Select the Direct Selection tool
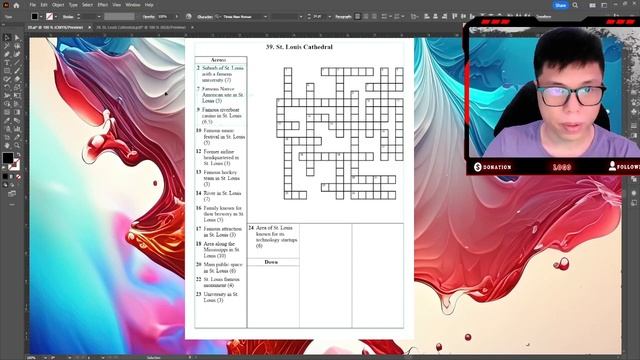640x360 pixels. point(17,38)
